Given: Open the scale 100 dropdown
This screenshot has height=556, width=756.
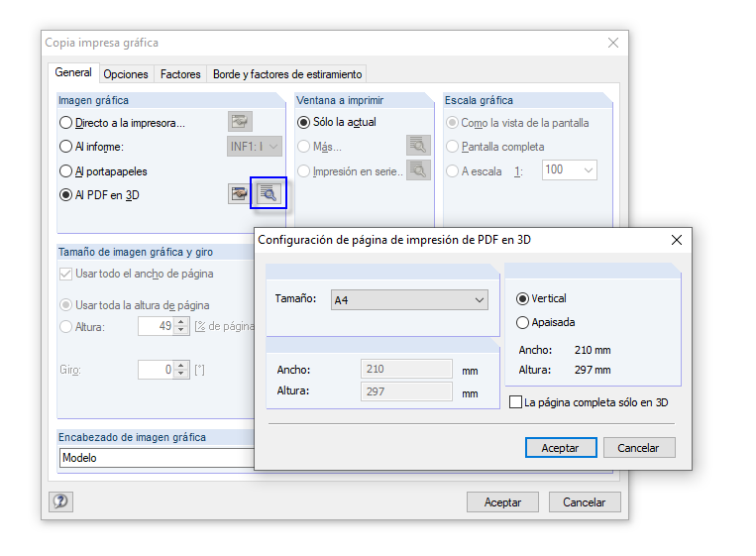Looking at the screenshot, I should [x=570, y=170].
